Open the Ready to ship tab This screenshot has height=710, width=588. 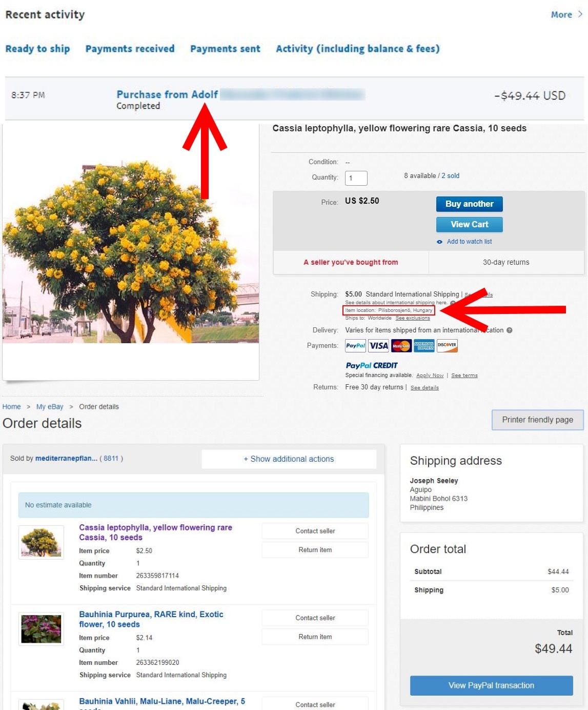click(37, 49)
